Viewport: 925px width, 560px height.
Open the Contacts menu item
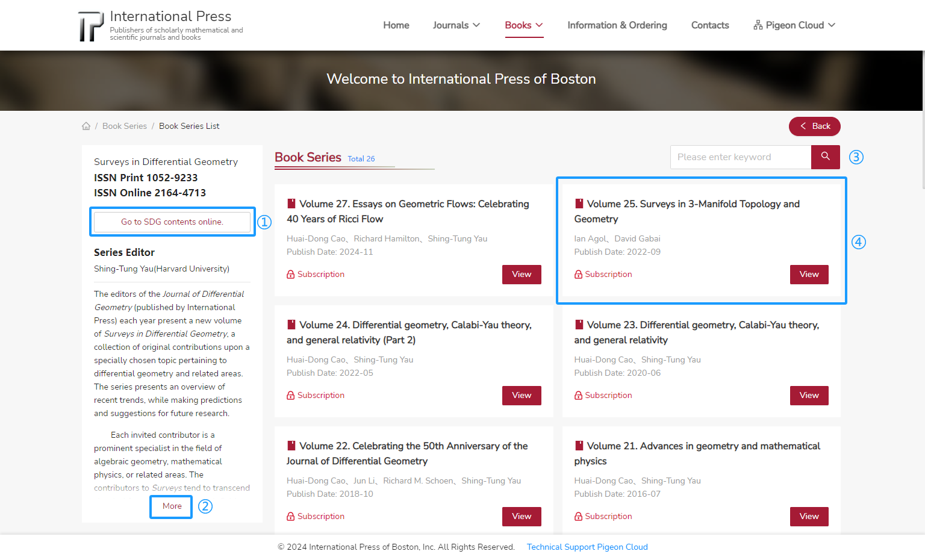pos(710,25)
